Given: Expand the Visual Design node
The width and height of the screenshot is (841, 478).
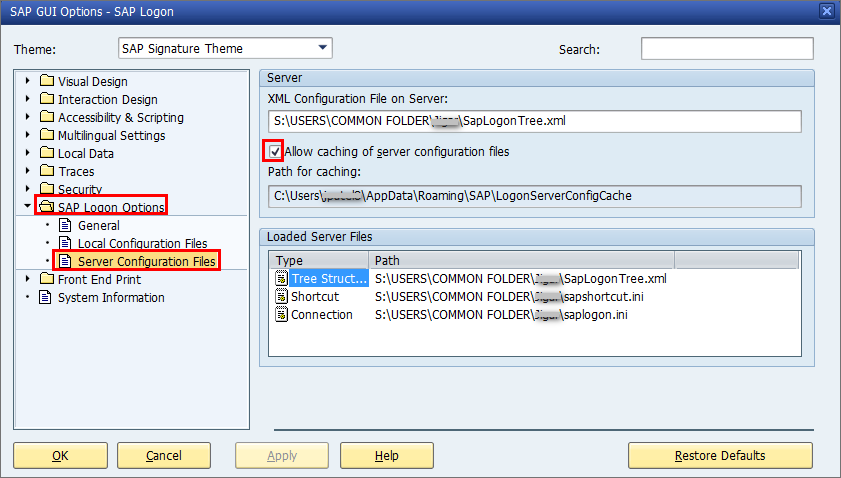Looking at the screenshot, I should pos(27,81).
